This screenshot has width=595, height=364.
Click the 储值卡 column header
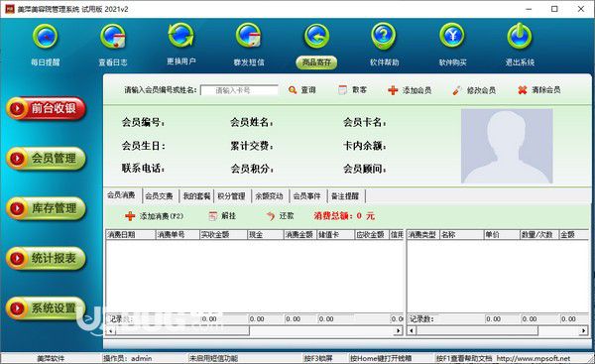335,235
